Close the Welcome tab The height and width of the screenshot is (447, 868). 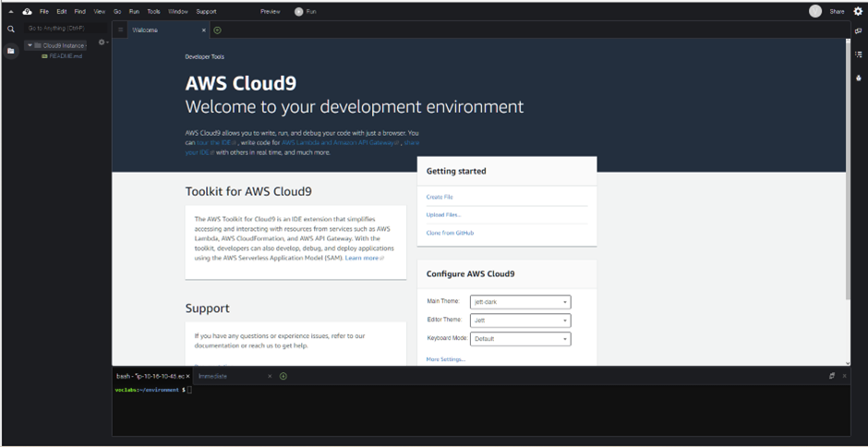pos(204,30)
